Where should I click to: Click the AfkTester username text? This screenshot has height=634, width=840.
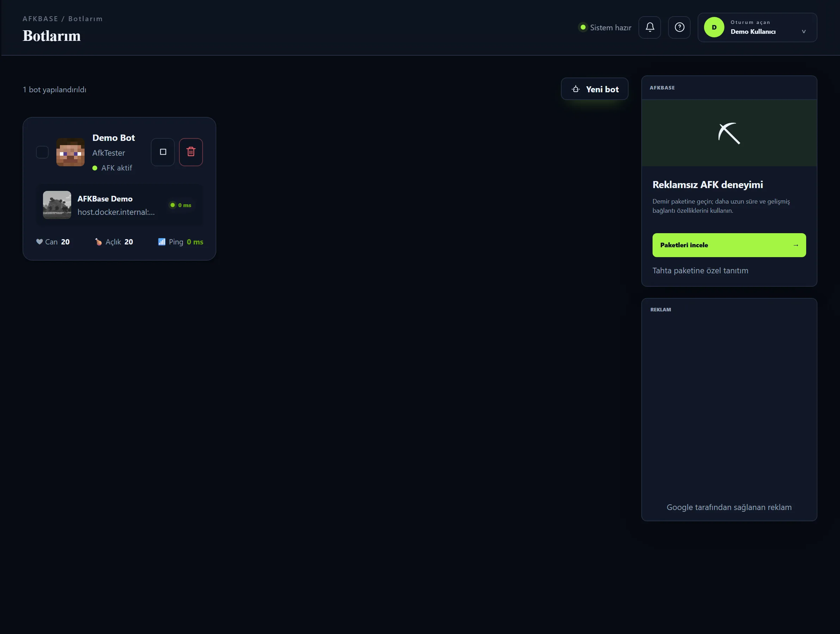[109, 153]
